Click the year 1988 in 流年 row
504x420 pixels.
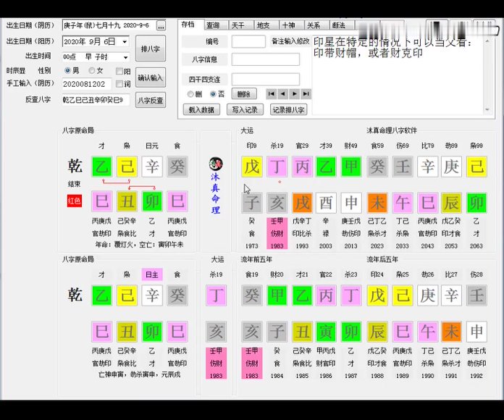pyautogui.click(x=377, y=376)
